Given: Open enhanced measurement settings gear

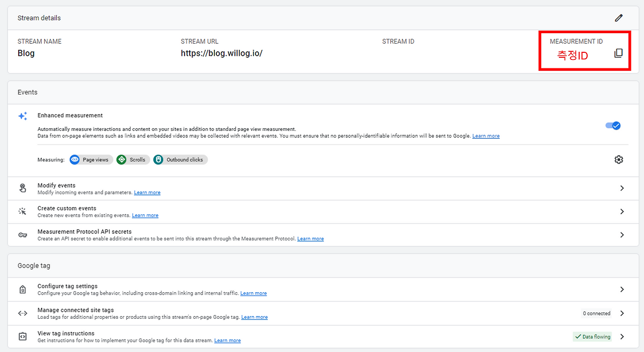Looking at the screenshot, I should (x=619, y=159).
